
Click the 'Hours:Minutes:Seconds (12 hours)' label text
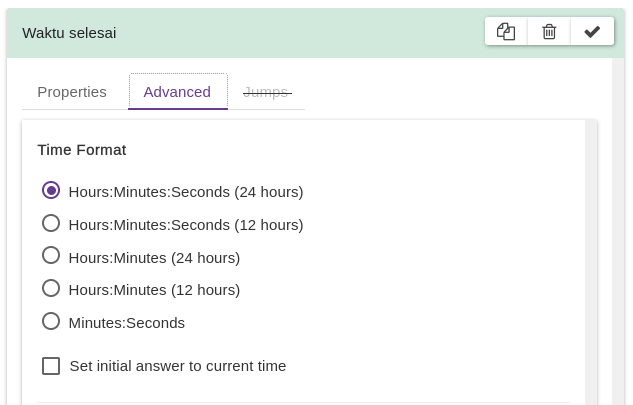tap(186, 225)
